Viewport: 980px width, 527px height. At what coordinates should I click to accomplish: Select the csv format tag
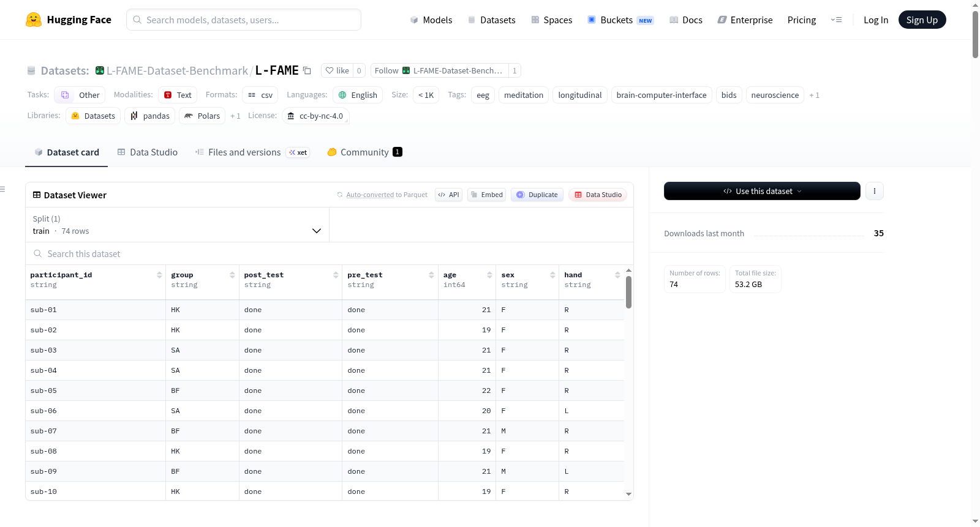[x=260, y=95]
